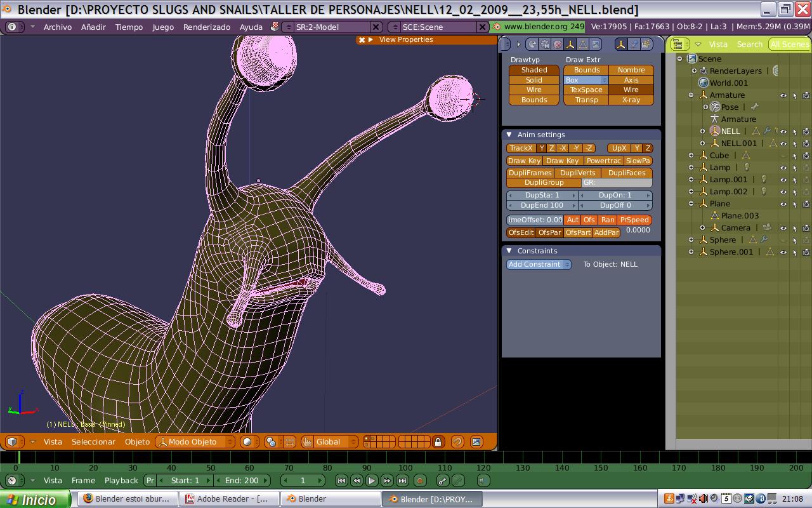Screen dimensions: 812x508
Task: Click the delete keyframe icon in timeline
Action: coord(458,481)
